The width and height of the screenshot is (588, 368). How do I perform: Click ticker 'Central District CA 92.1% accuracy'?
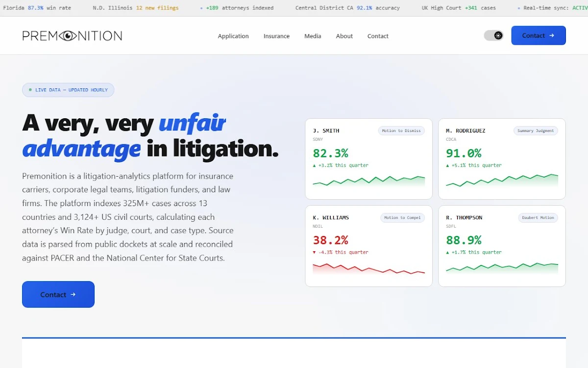pyautogui.click(x=347, y=8)
